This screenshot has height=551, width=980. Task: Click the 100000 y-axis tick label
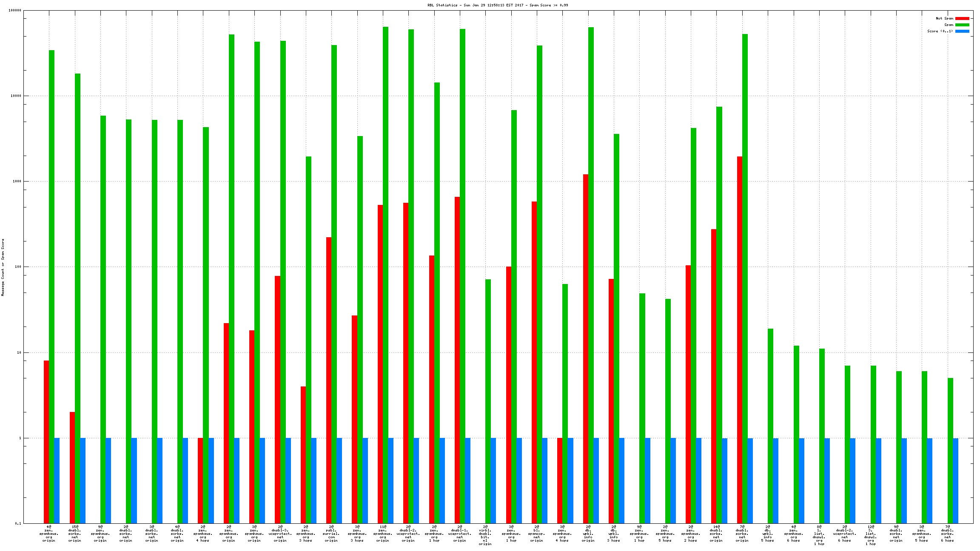pos(14,11)
